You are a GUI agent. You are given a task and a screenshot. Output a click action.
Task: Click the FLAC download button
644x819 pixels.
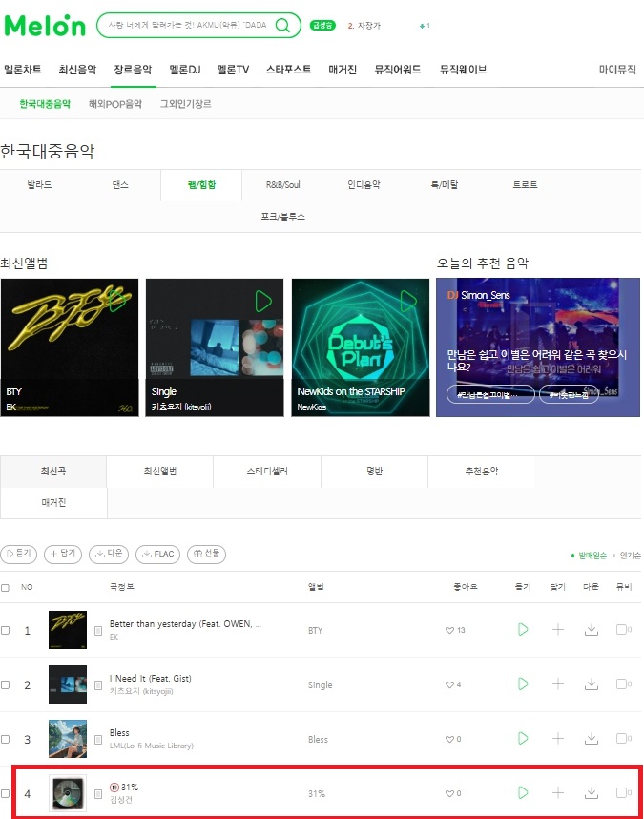tap(157, 554)
